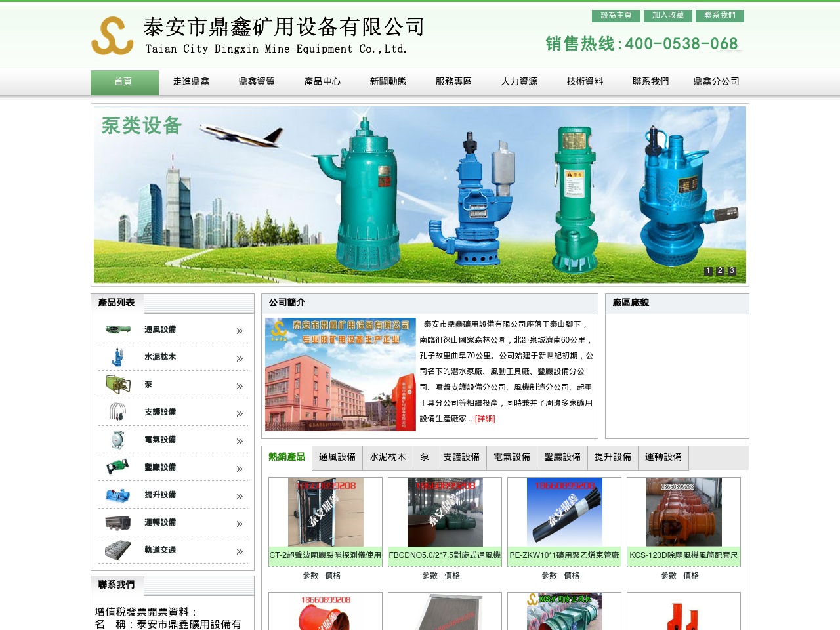Show banner slide 2
840x630 pixels.
point(720,271)
